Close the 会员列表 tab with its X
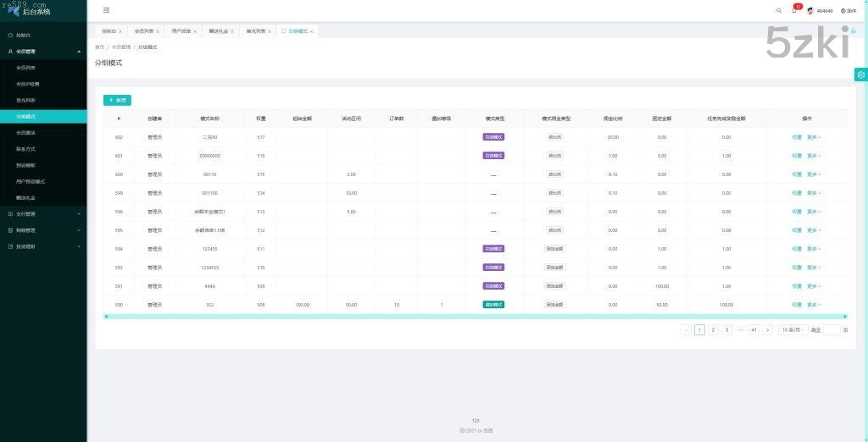 coord(157,31)
